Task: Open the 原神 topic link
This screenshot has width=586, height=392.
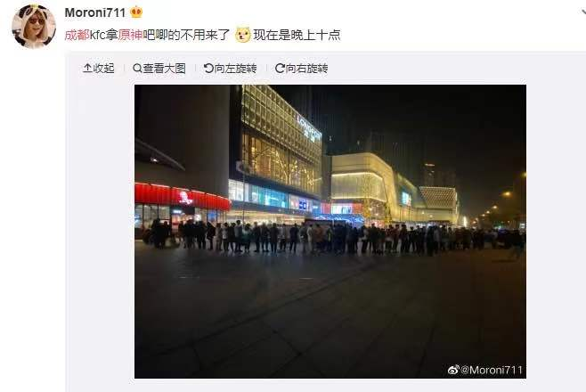Action: [130, 35]
